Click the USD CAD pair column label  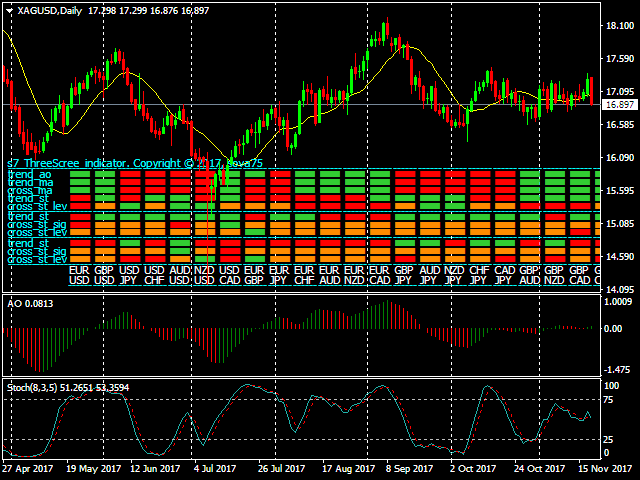coord(229,275)
